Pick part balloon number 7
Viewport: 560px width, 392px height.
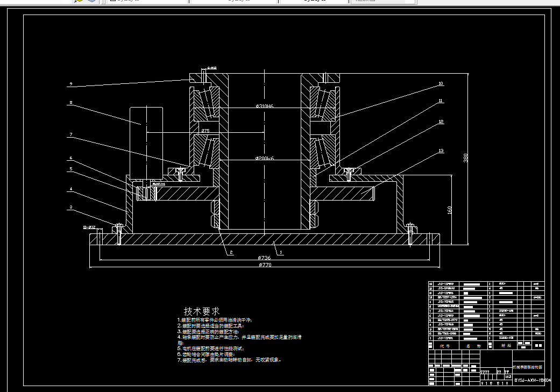70,134
